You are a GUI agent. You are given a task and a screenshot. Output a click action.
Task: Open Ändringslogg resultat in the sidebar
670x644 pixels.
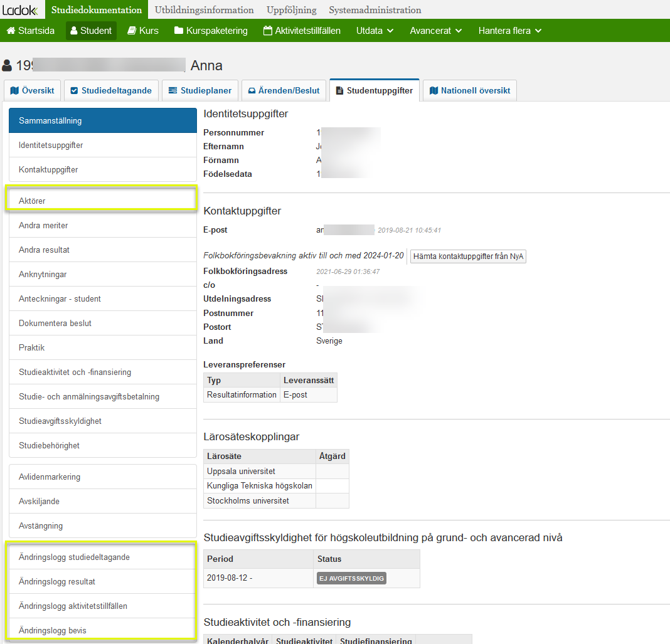click(x=102, y=582)
